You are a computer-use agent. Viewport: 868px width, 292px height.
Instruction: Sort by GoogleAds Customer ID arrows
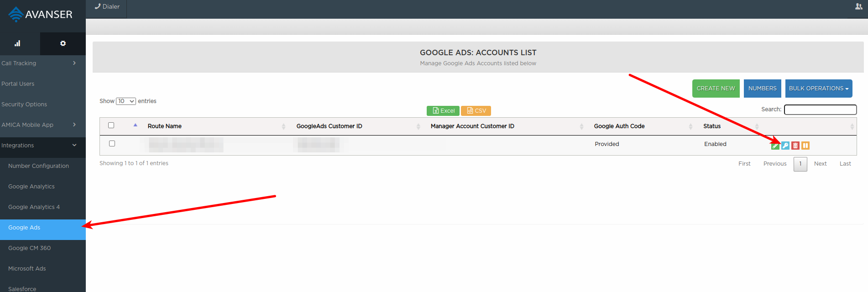[x=418, y=126]
